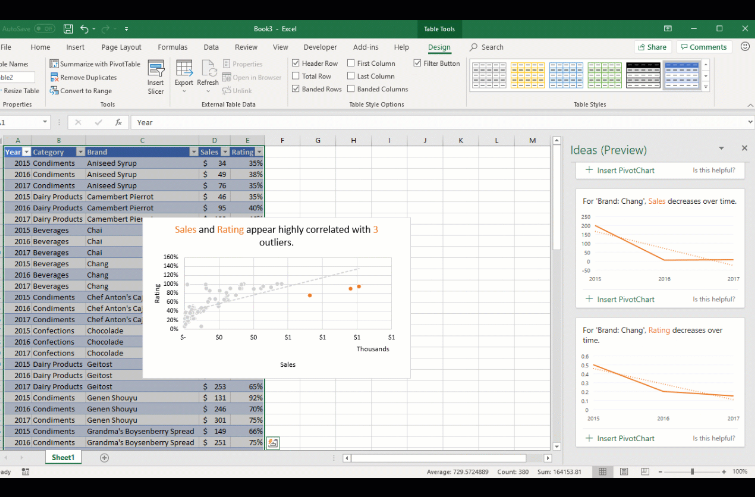The width and height of the screenshot is (755, 497).
Task: Toggle the Filter Button checkbox
Action: 417,63
